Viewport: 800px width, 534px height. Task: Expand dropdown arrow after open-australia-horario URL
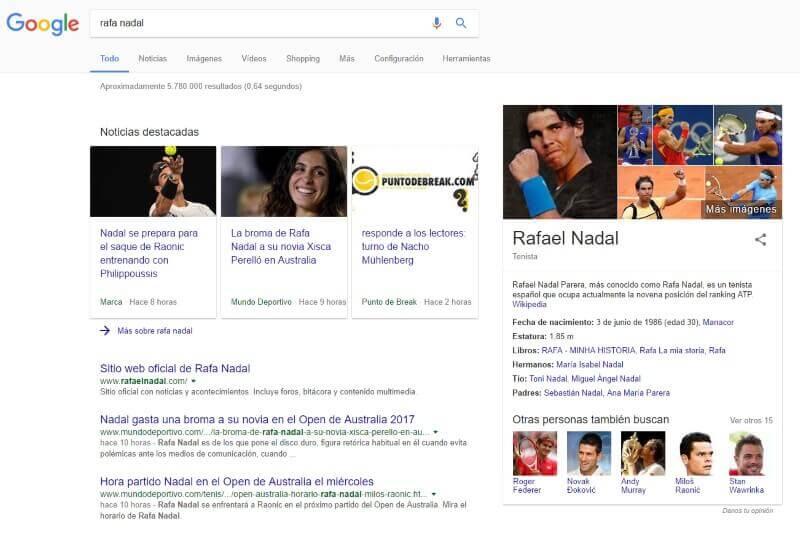point(434,494)
